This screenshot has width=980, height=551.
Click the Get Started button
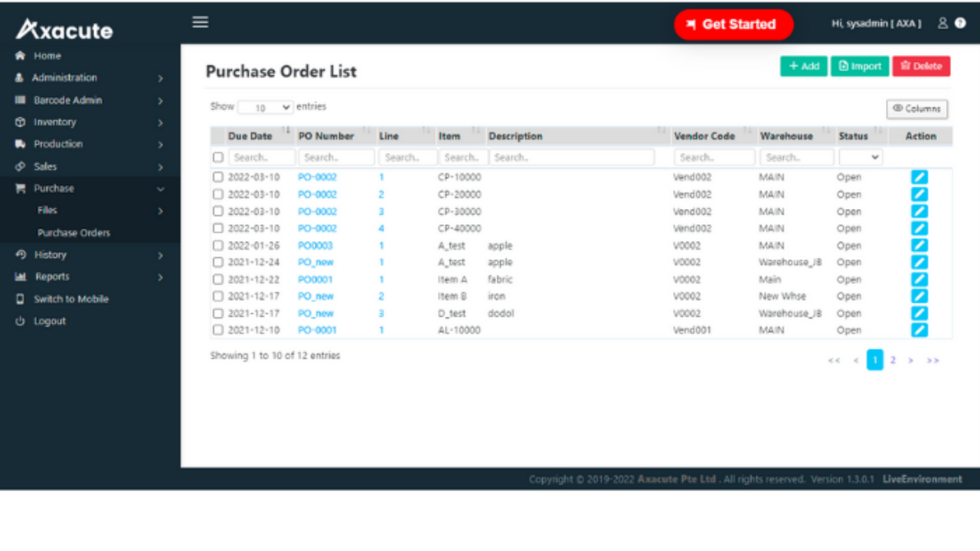[x=733, y=24]
